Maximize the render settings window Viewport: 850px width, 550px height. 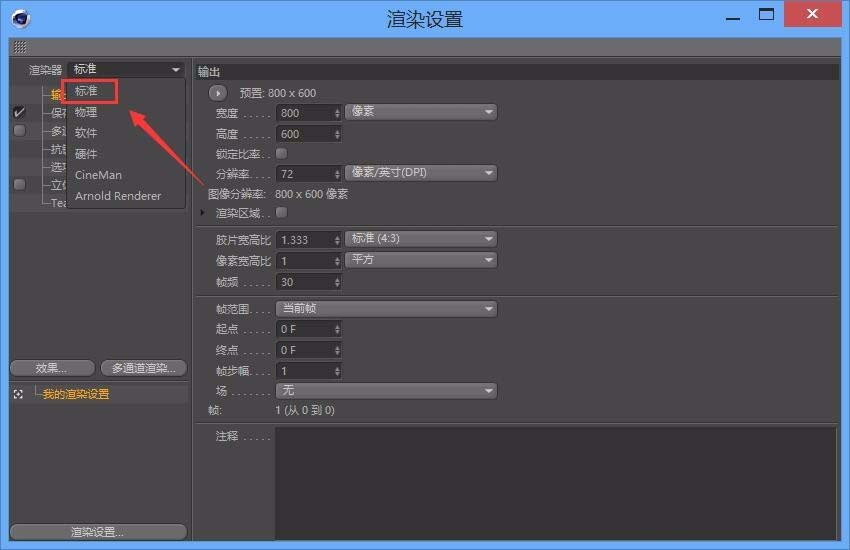coord(766,15)
